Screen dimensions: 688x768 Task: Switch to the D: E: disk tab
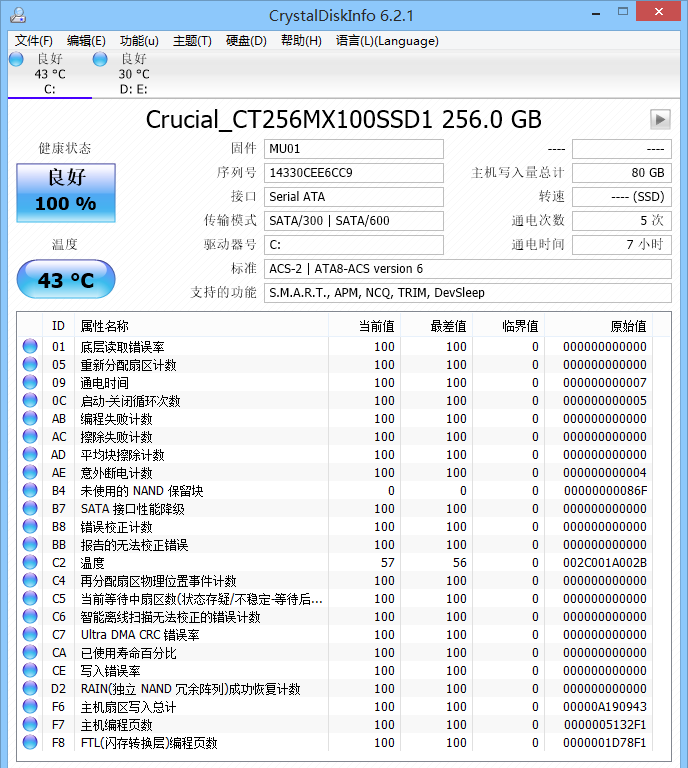pyautogui.click(x=134, y=74)
